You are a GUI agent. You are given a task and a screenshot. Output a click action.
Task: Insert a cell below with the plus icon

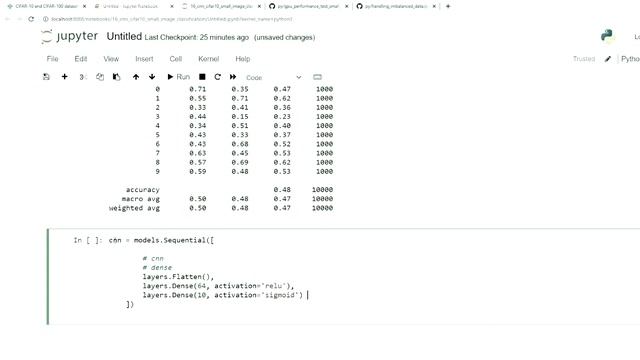tap(64, 77)
